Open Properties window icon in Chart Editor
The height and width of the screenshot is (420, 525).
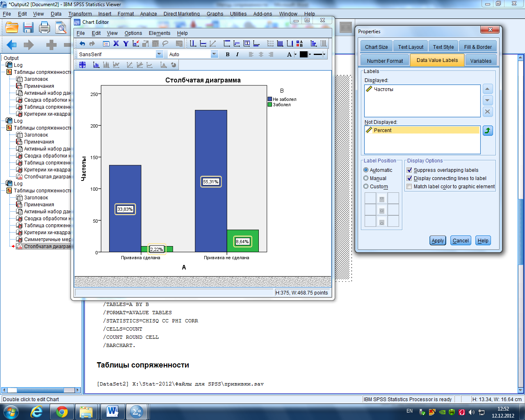point(106,43)
